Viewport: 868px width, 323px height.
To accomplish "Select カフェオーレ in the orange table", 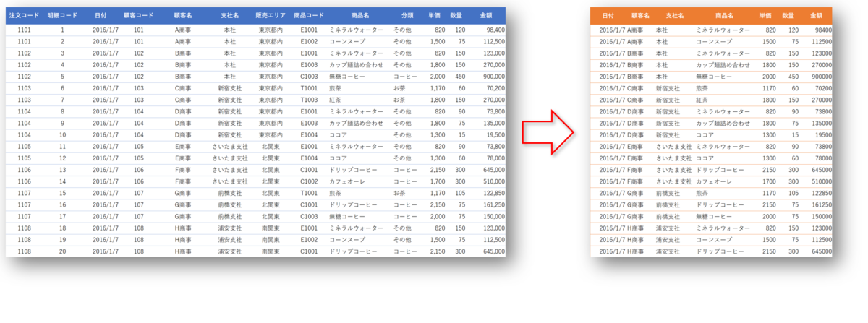I will [x=715, y=181].
